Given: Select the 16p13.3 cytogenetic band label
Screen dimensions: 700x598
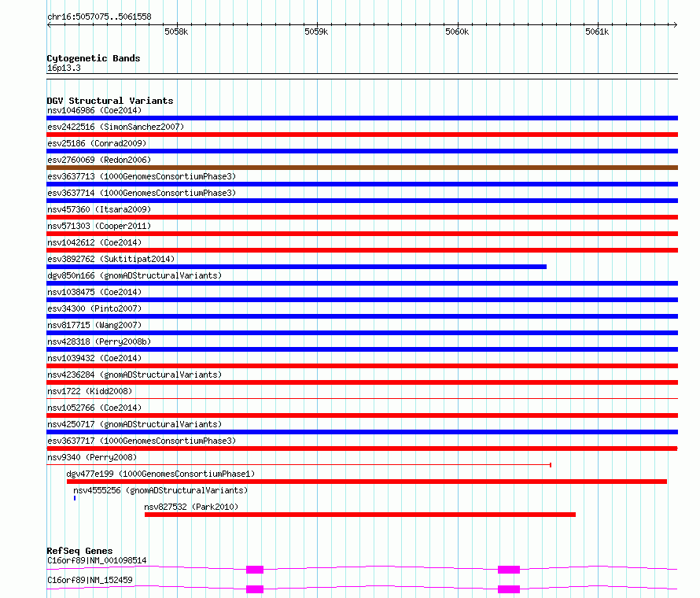Looking at the screenshot, I should point(64,68).
